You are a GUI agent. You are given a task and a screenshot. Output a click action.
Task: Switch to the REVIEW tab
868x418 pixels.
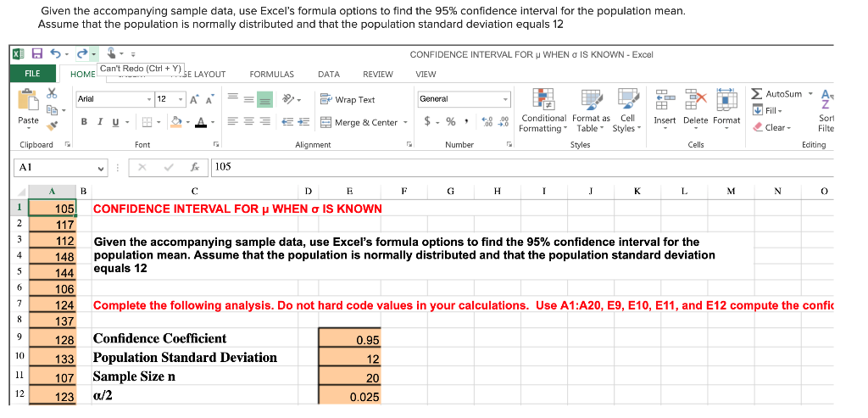(x=377, y=74)
